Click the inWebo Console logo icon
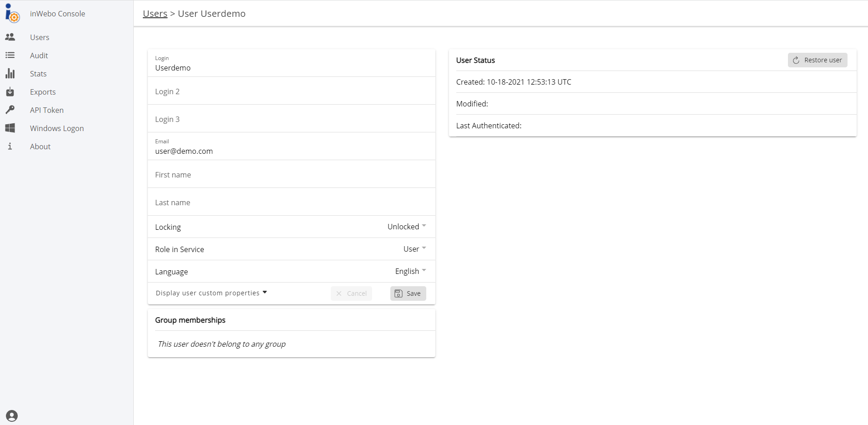This screenshot has width=868, height=425. click(12, 13)
